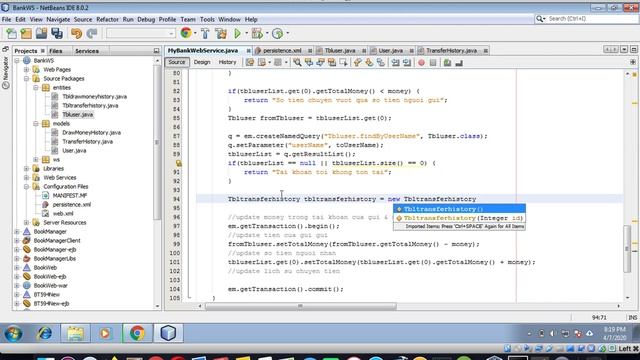Collapse the Configuration Files node
640x360 pixels.
click(x=27, y=186)
